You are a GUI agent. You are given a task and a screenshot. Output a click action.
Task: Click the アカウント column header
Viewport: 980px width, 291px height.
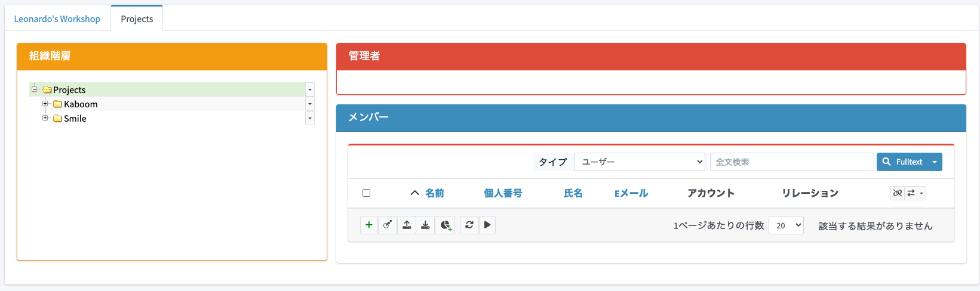click(x=711, y=193)
